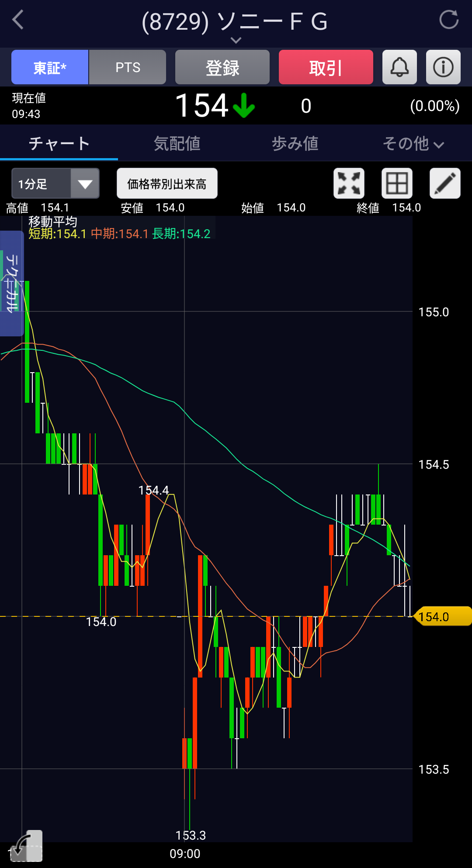Switch to the 気配値 tab
This screenshot has width=472, height=868.
177,144
